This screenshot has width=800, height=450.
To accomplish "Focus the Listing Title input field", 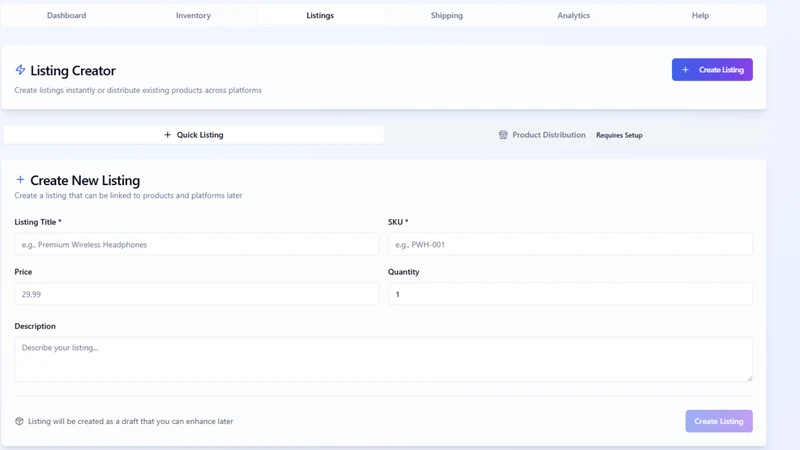I will pyautogui.click(x=197, y=244).
